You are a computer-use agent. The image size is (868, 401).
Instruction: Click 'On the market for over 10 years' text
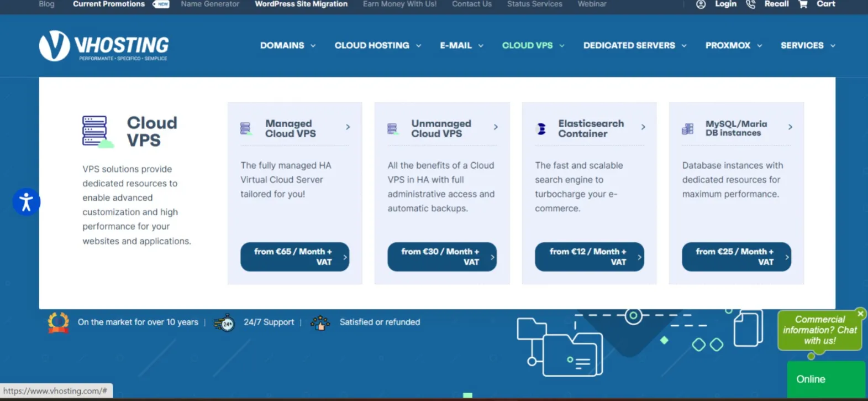(138, 322)
